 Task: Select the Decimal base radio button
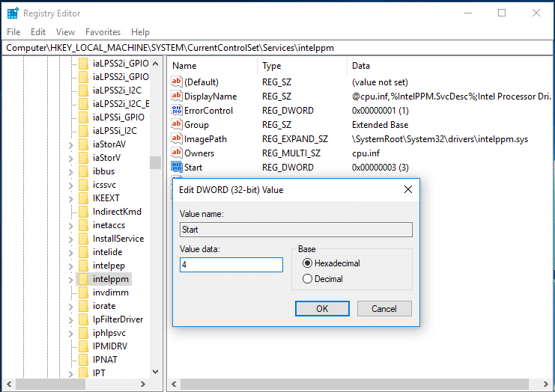[307, 279]
